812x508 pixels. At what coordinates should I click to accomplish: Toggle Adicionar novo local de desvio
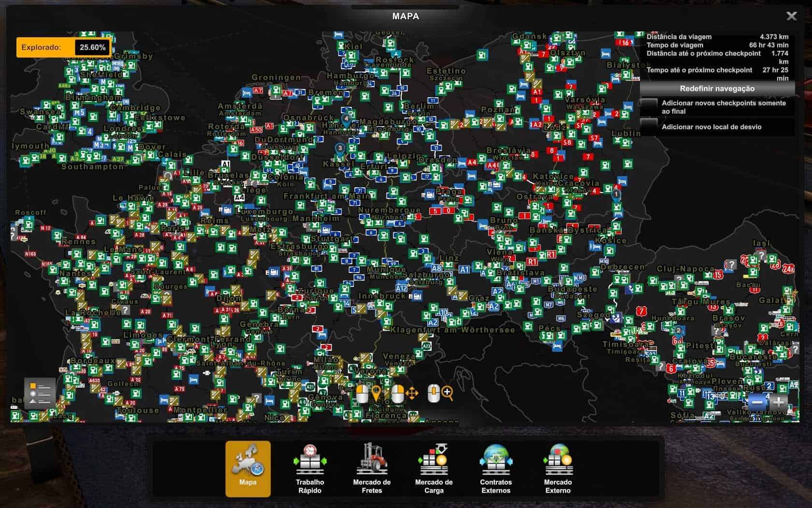coord(649,127)
